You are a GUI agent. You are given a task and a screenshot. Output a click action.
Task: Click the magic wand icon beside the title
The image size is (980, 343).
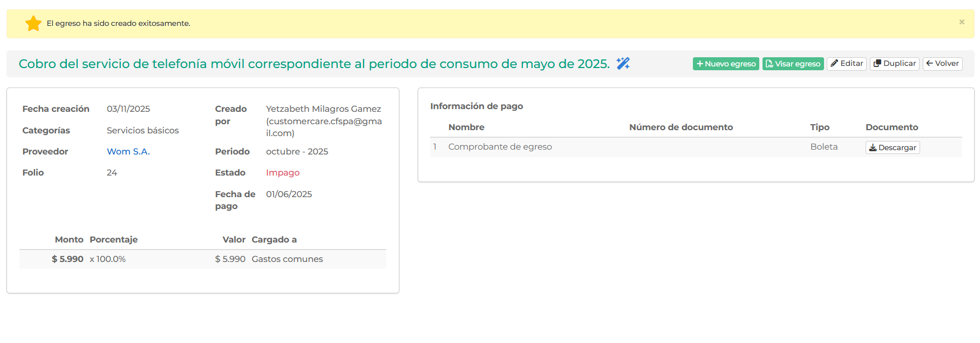[x=623, y=64]
